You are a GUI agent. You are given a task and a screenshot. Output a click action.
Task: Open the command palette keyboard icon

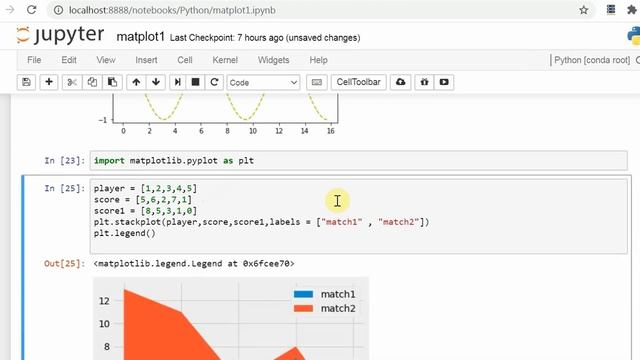click(x=317, y=82)
